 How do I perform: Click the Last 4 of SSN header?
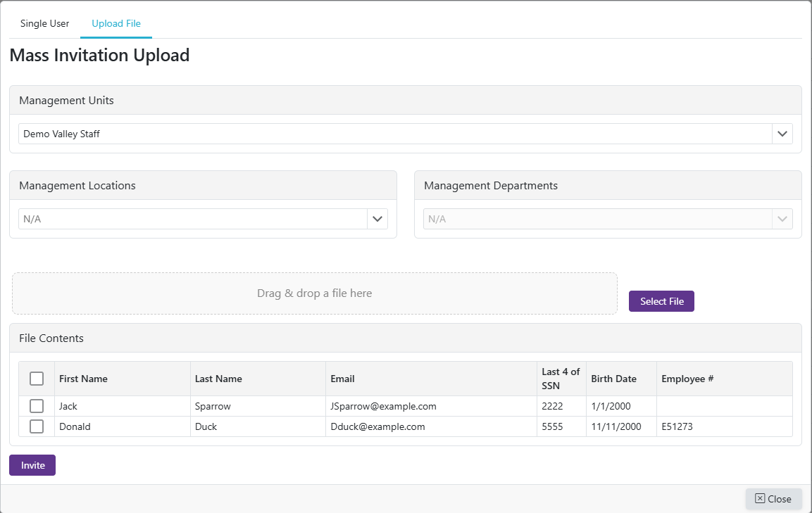click(561, 379)
